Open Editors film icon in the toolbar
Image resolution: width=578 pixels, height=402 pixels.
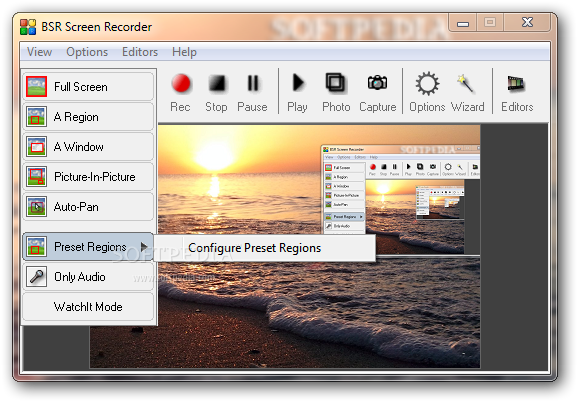click(517, 92)
